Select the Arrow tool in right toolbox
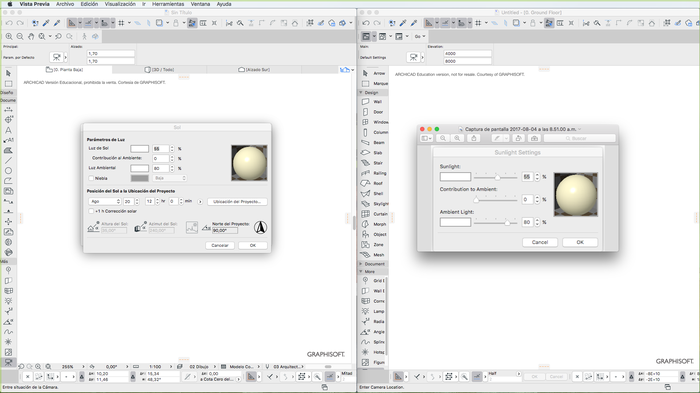Image resolution: width=700 pixels, height=393 pixels. (x=373, y=73)
